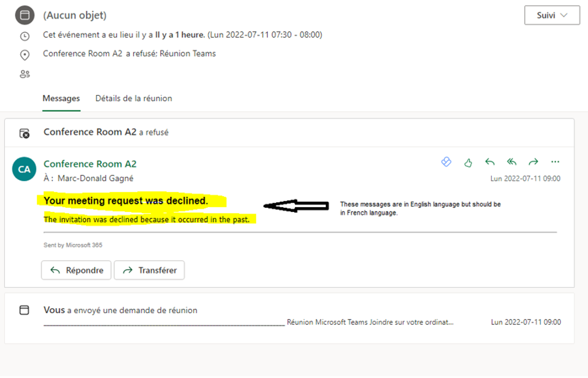Click the Reply arrow icon
Screen dimensions: 588x378
(x=490, y=162)
